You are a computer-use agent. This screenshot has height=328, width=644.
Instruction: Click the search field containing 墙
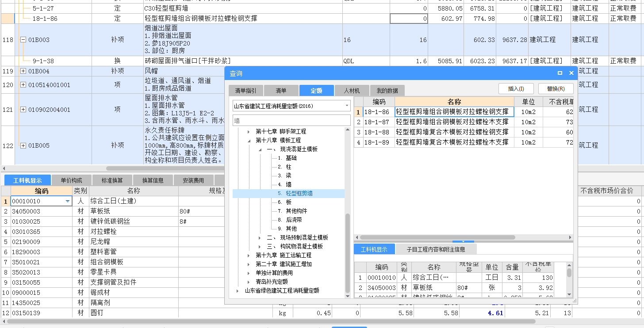click(x=291, y=120)
